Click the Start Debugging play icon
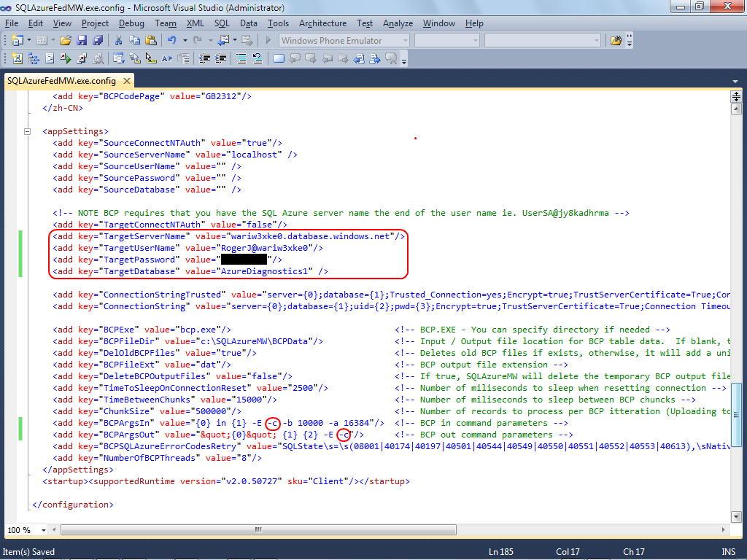 (268, 41)
